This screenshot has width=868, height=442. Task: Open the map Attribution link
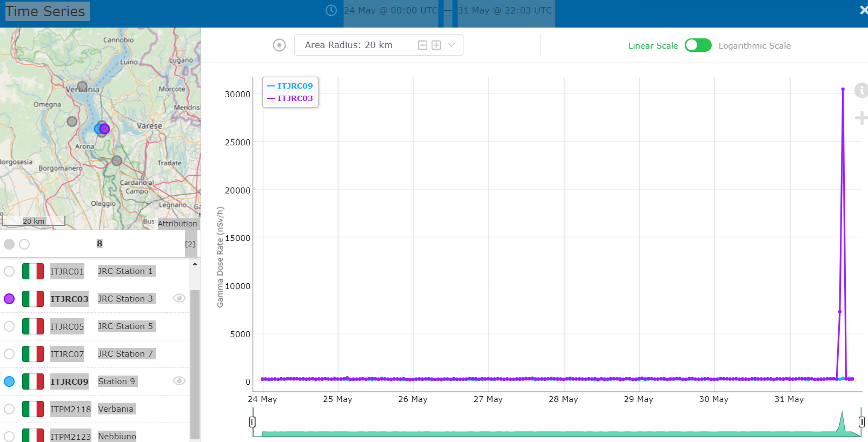pos(177,224)
